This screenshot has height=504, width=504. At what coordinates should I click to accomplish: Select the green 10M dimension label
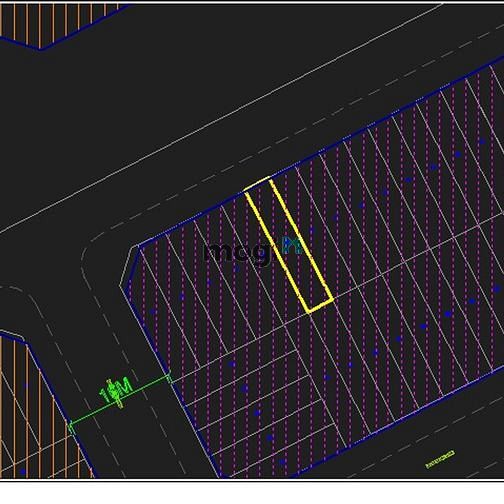[116, 391]
